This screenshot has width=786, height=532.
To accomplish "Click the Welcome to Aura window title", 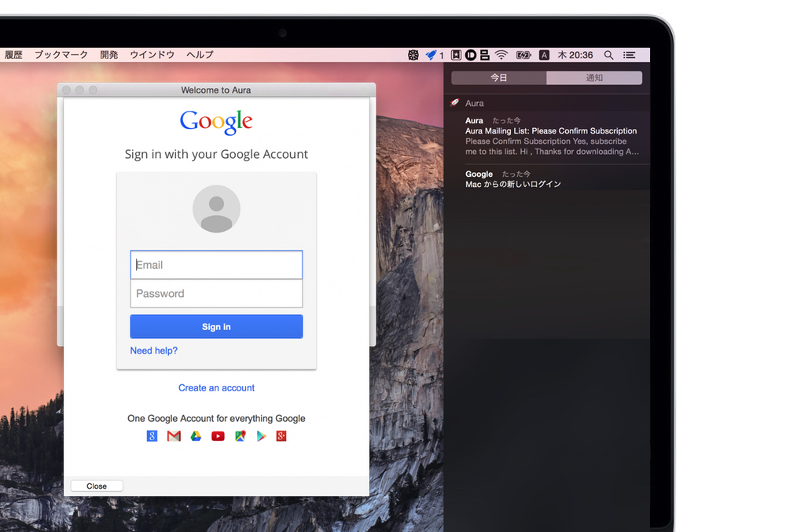I will point(216,90).
